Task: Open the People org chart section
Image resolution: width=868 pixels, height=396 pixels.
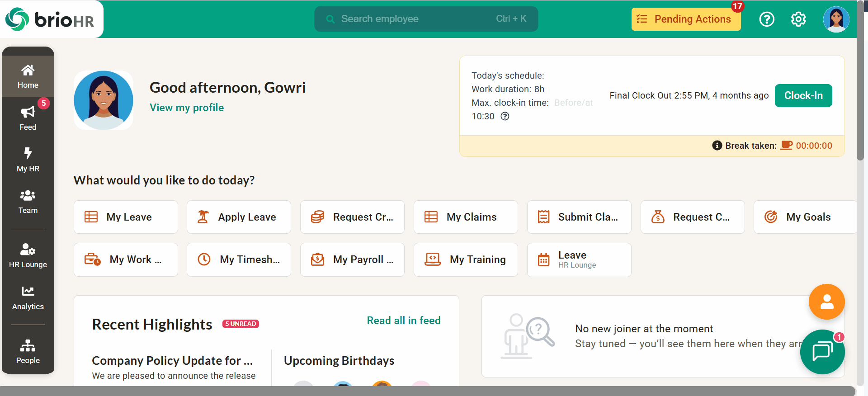Action: [28, 351]
